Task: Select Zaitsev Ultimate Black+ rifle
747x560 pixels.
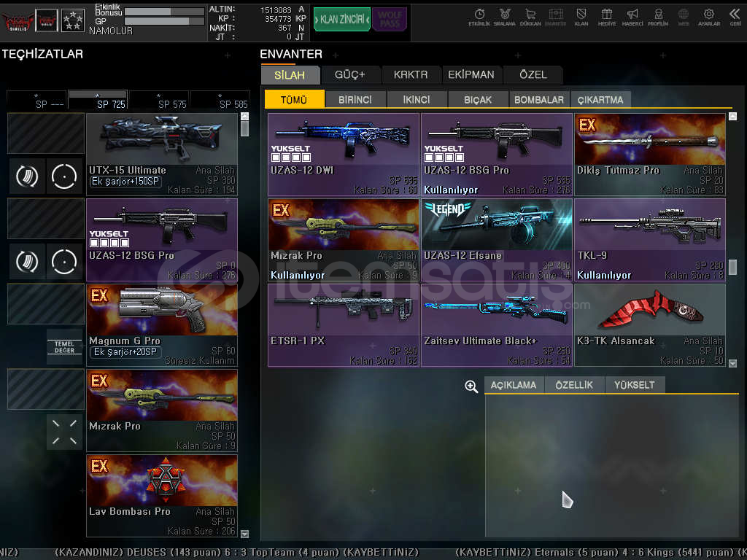Action: (497, 325)
